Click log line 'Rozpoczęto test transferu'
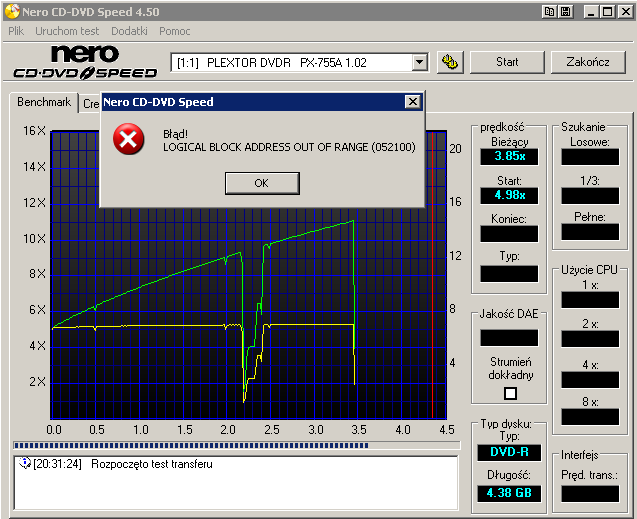637x519 pixels. (x=152, y=464)
